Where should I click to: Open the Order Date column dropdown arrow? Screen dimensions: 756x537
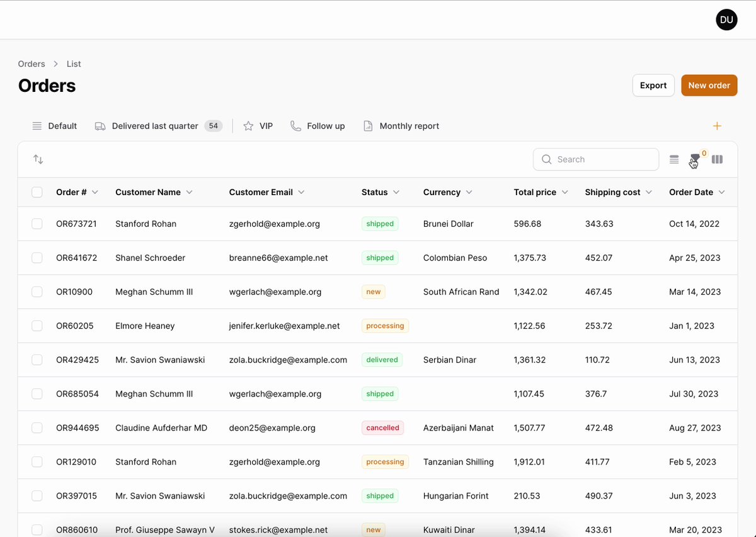[721, 192]
